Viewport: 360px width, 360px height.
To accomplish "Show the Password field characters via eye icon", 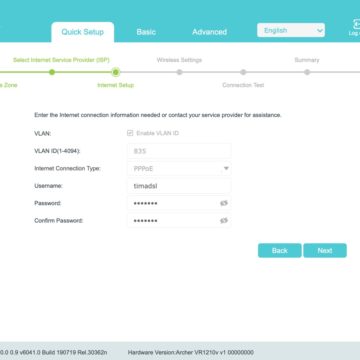I will (224, 203).
